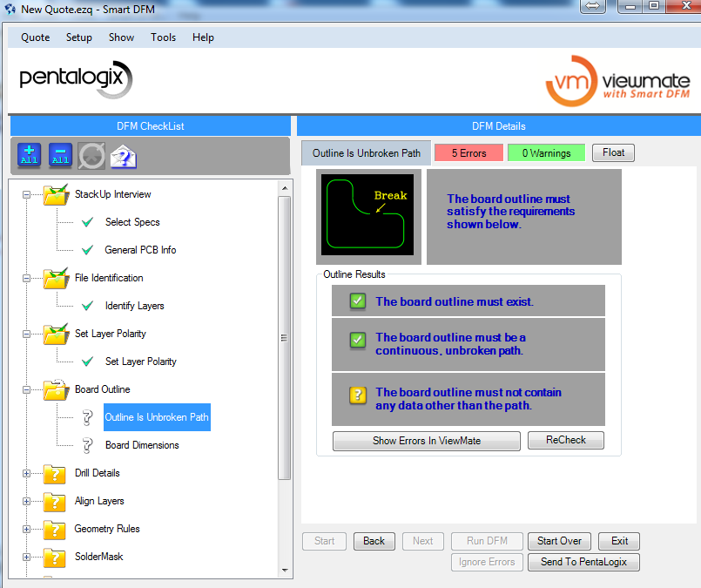
Task: Click green check for continuous unbroken path
Action: point(358,341)
